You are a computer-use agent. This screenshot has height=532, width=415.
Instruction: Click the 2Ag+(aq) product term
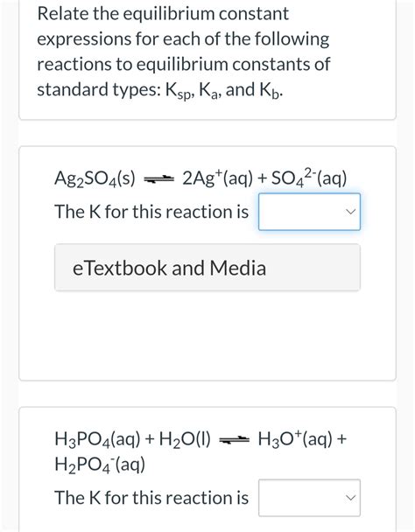(x=218, y=178)
